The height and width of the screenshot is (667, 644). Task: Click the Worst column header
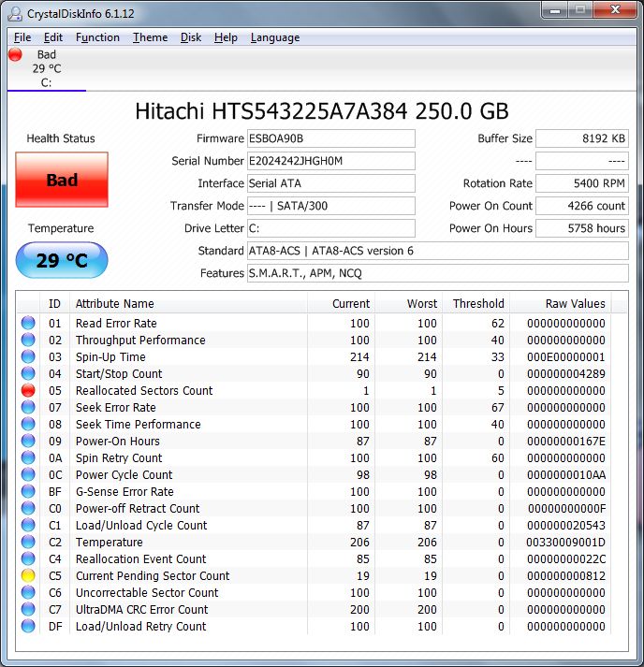(x=409, y=304)
